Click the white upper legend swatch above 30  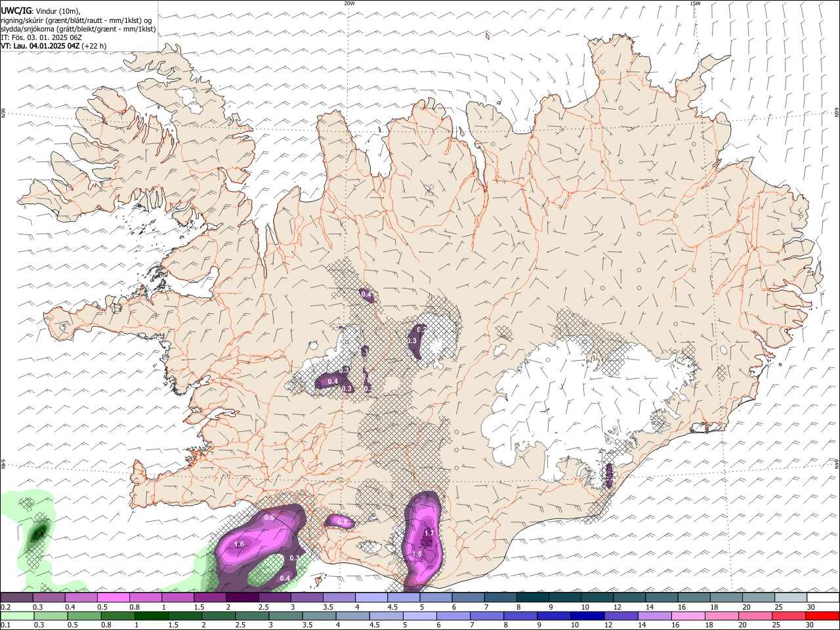point(823,598)
